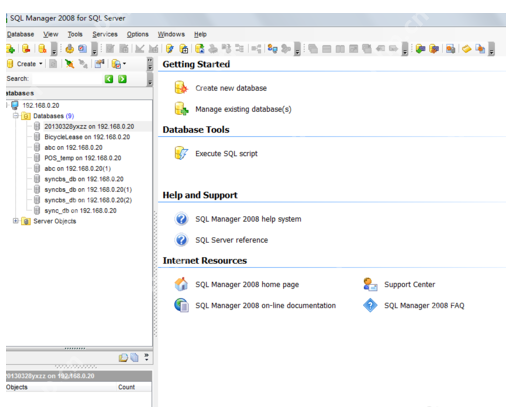Click the blue diamond FAQ icon
The width and height of the screenshot is (516, 407).
[x=370, y=305]
